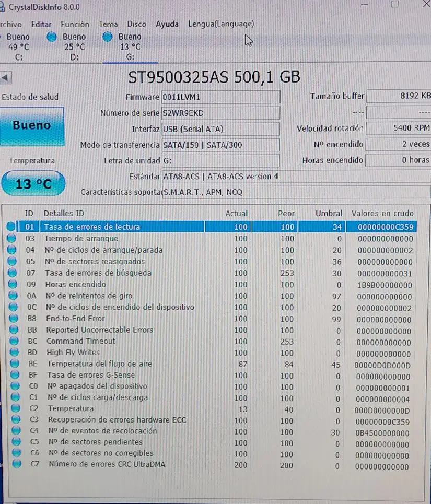Click status icon for hardware ECC recovery row
431x504 pixels.
coord(16,419)
